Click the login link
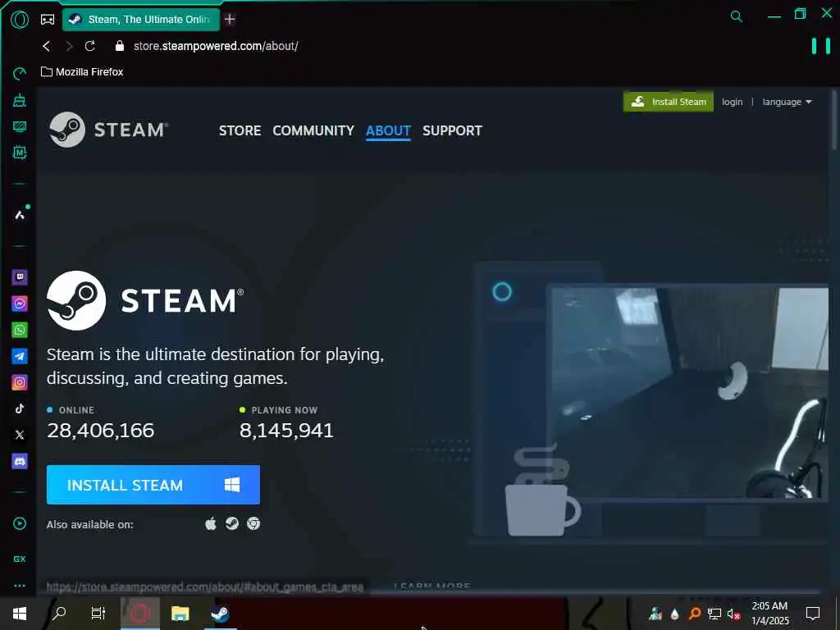840x630 pixels. point(732,102)
